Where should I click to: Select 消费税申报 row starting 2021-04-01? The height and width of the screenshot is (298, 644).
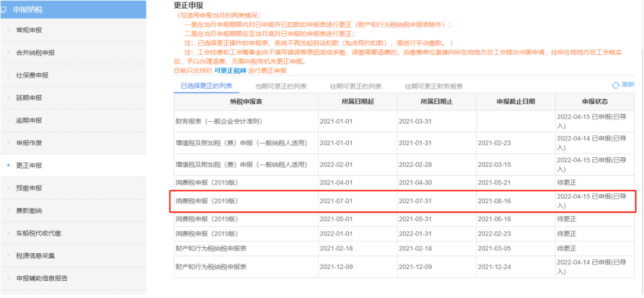404,182
